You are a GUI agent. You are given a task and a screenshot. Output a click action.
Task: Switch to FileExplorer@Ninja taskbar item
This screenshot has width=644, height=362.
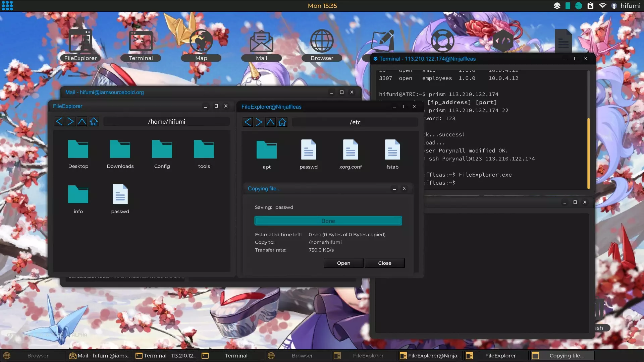pyautogui.click(x=430, y=356)
